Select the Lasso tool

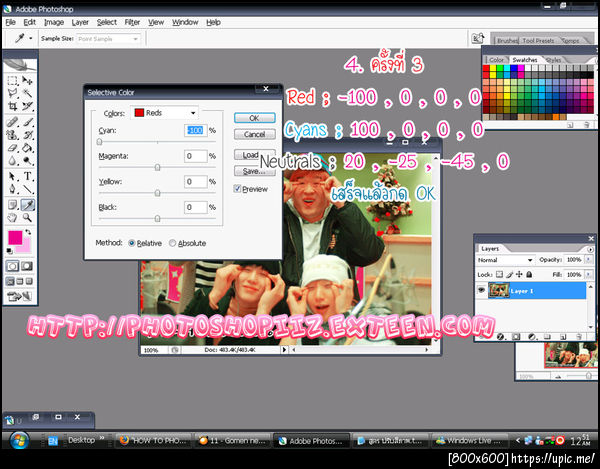click(x=13, y=93)
